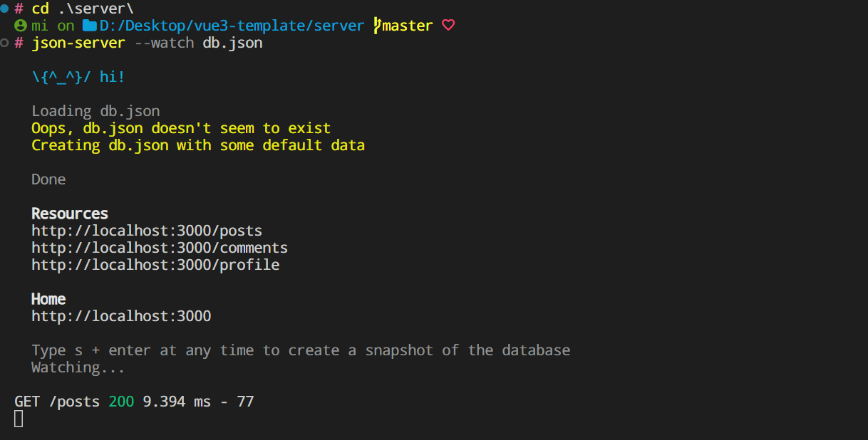Click the D:/Desktop/vue3-template/server path text

[x=231, y=26]
